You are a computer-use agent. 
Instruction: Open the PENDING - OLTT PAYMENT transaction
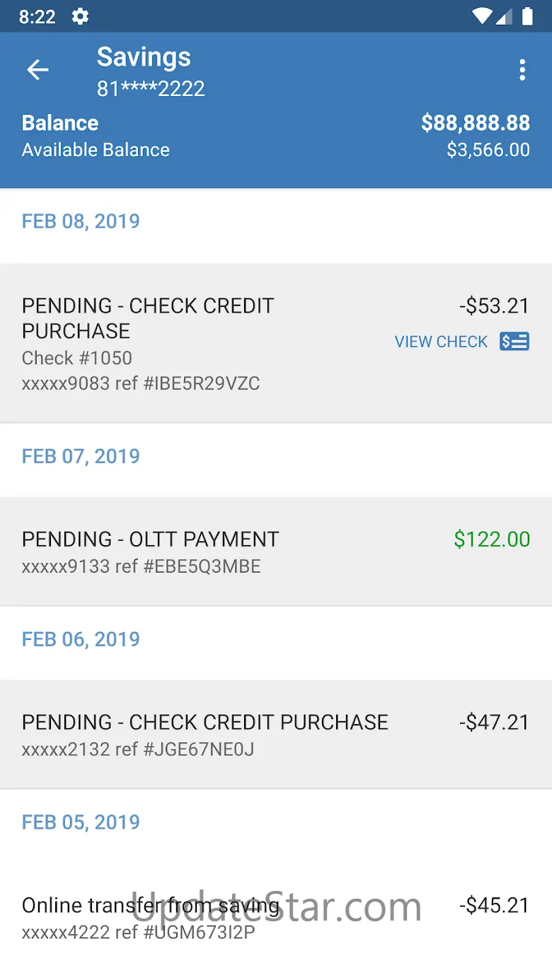(x=212, y=552)
